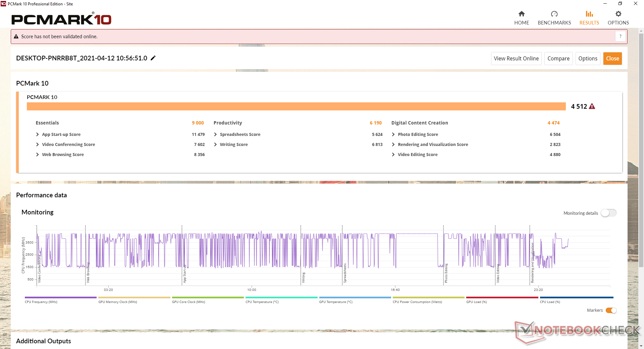Expand Web Browsing Score details

pyautogui.click(x=37, y=155)
